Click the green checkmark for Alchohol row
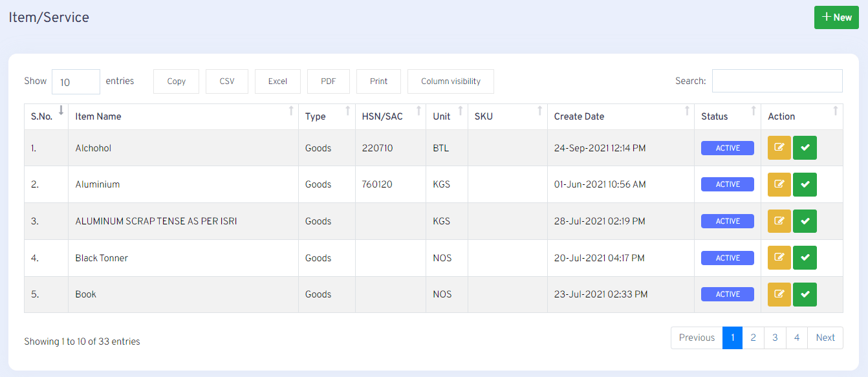The width and height of the screenshot is (868, 377). (805, 148)
